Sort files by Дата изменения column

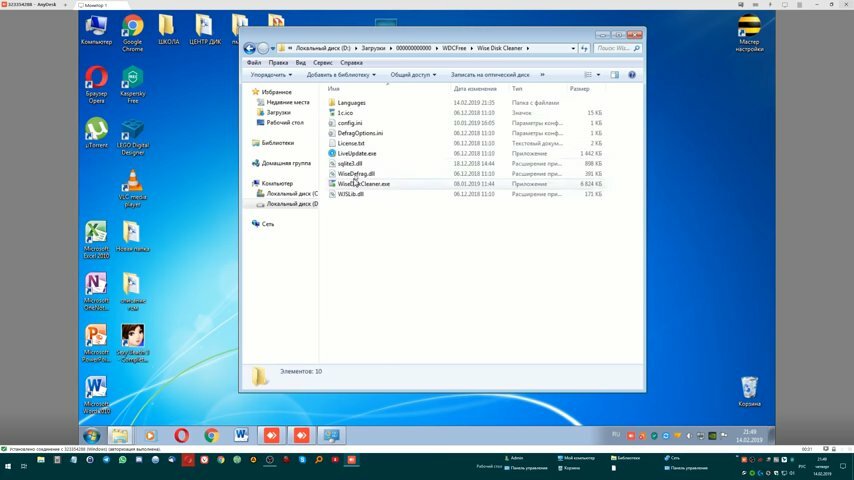coord(475,89)
